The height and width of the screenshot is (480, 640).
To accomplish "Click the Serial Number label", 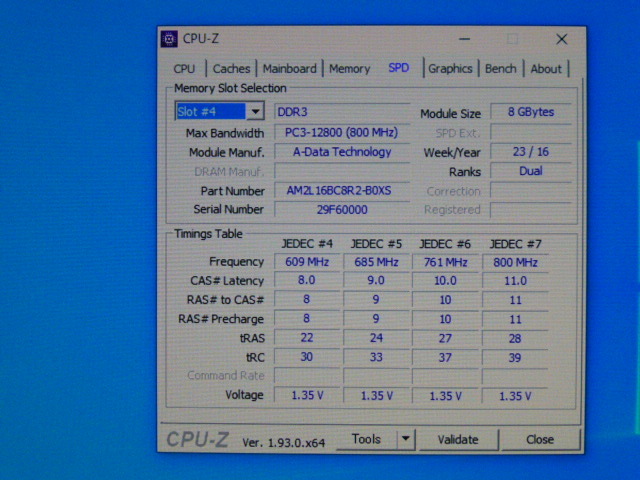I will (229, 209).
